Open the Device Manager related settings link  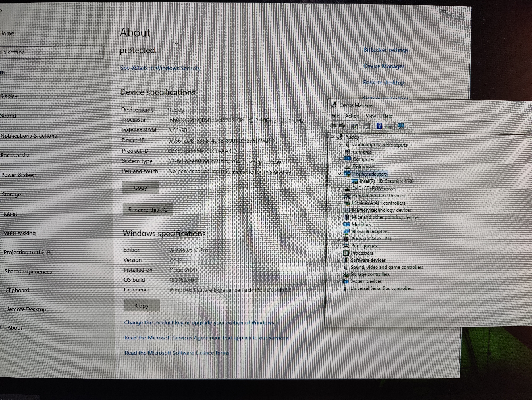coord(384,66)
